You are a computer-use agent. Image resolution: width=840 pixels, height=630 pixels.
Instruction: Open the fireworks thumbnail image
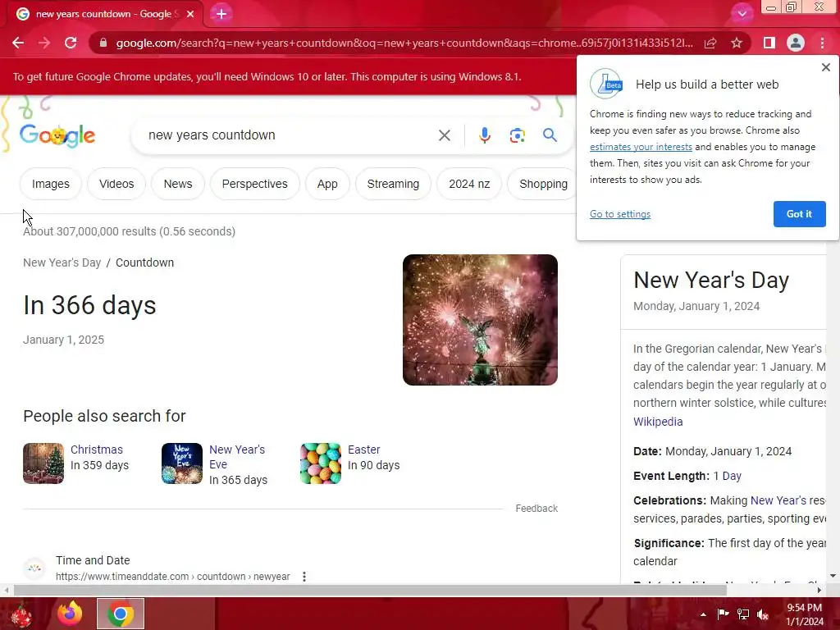pyautogui.click(x=480, y=320)
